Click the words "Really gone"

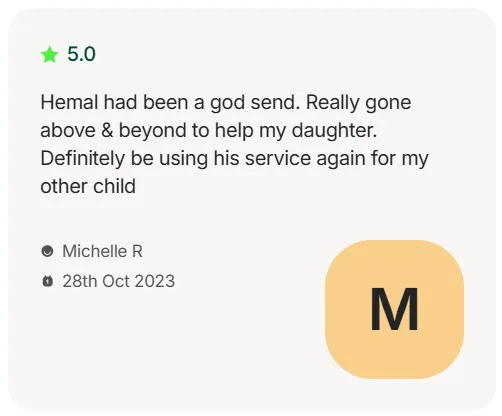tap(358, 103)
